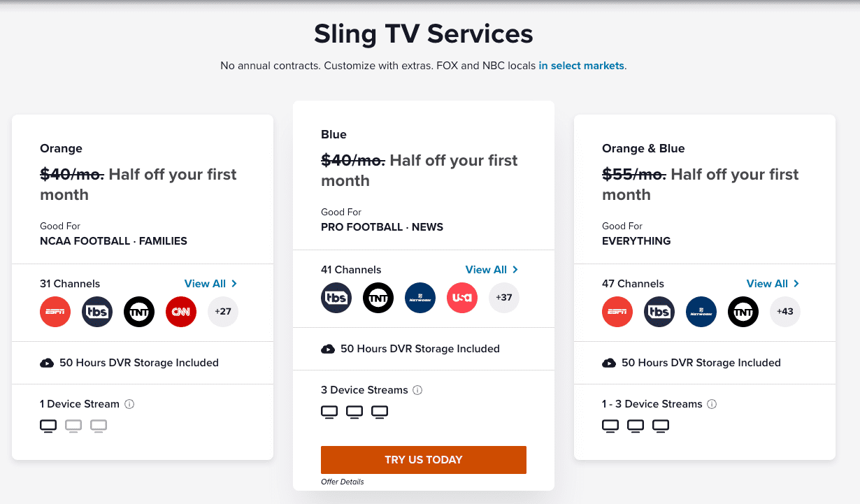Select the NFL Network logo in the Blue plan
Screen dimensions: 860x504
[x=420, y=297]
